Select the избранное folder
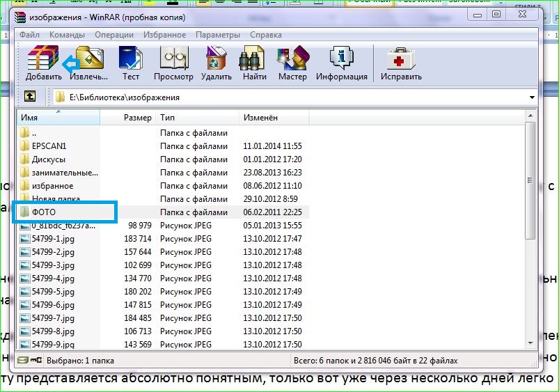The width and height of the screenshot is (559, 392). [52, 186]
